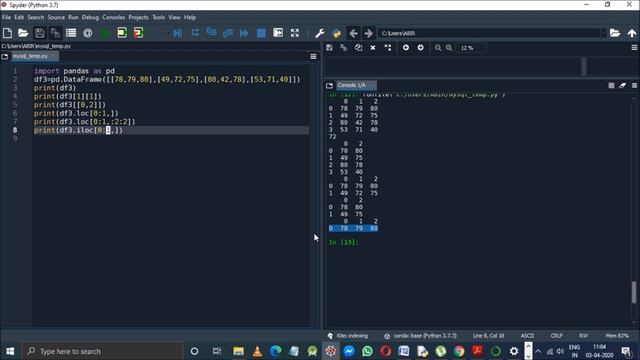Open editor pane options menu
The height and width of the screenshot is (360, 640).
coord(313,56)
